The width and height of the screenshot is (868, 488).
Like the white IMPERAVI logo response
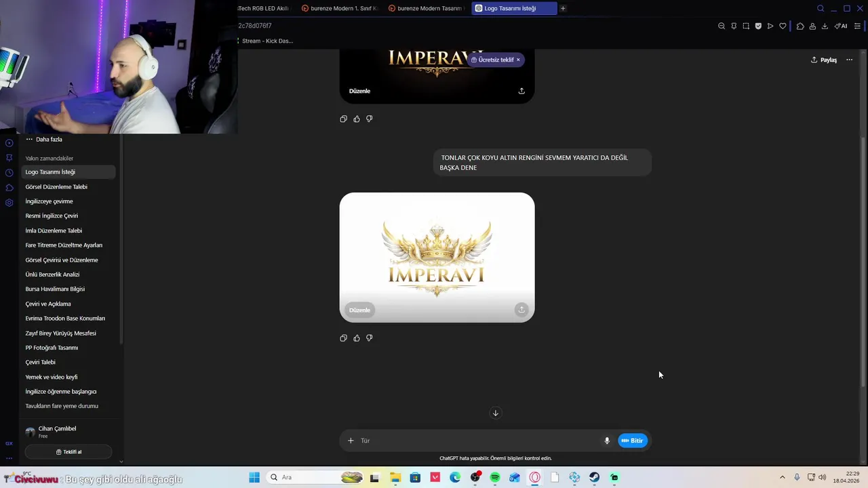coord(357,338)
